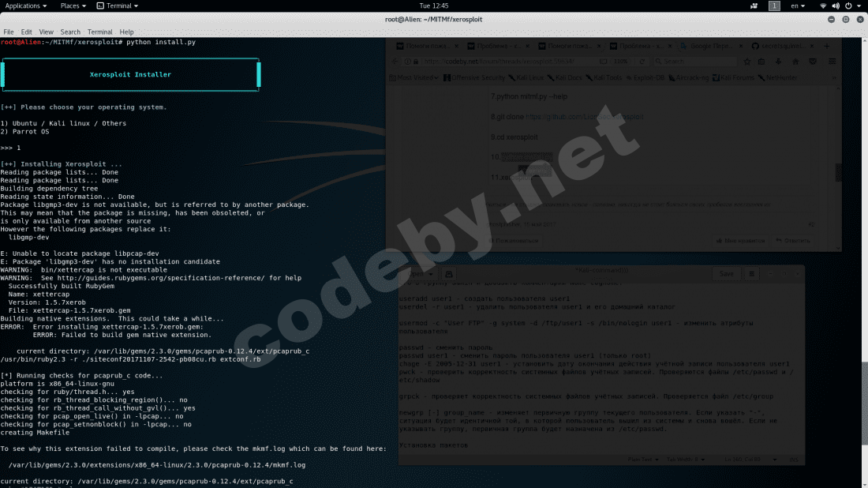Click the bookmark star icon in the browser toolbar
The width and height of the screenshot is (868, 488).
pos(746,62)
